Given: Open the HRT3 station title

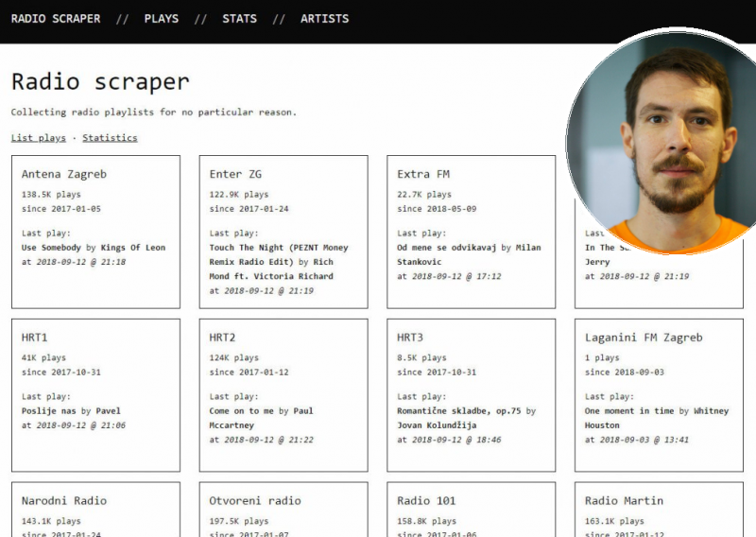Looking at the screenshot, I should click(410, 338).
